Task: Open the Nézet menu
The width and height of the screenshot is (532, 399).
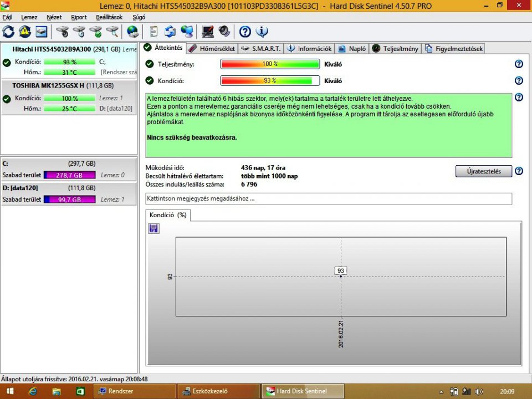Action: click(x=54, y=17)
